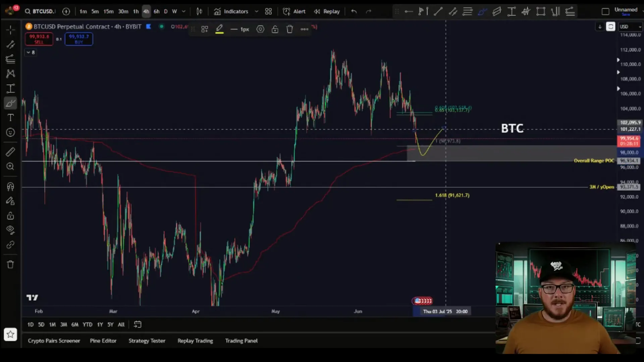Screen dimensions: 644x362
Task: Select the crosshair cursor tool
Action: point(10,30)
